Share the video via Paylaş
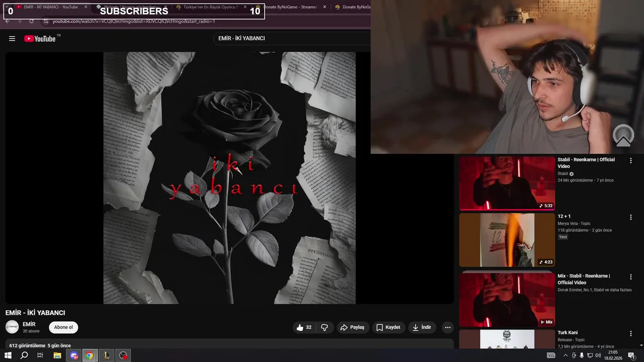The image size is (644, 362). tap(353, 327)
